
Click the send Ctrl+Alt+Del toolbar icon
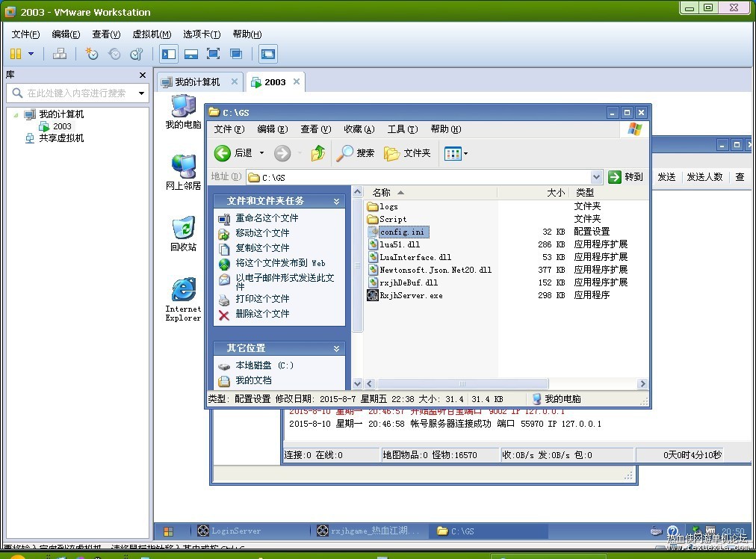click(60, 54)
